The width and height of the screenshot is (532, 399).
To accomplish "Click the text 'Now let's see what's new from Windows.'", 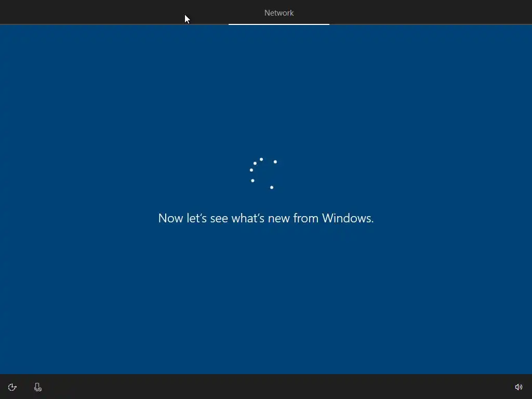I will (x=266, y=218).
